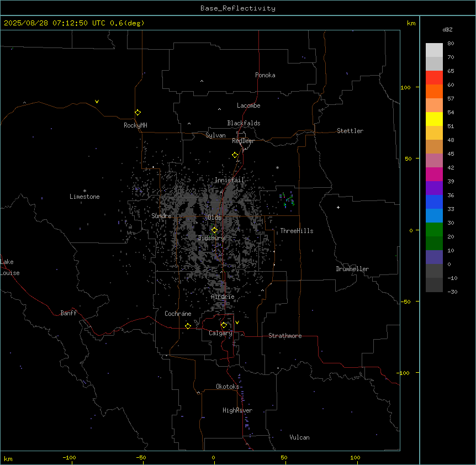Viewport: 476px width, 465px height.
Task: Click the Didsbury town label
Action: [211, 238]
